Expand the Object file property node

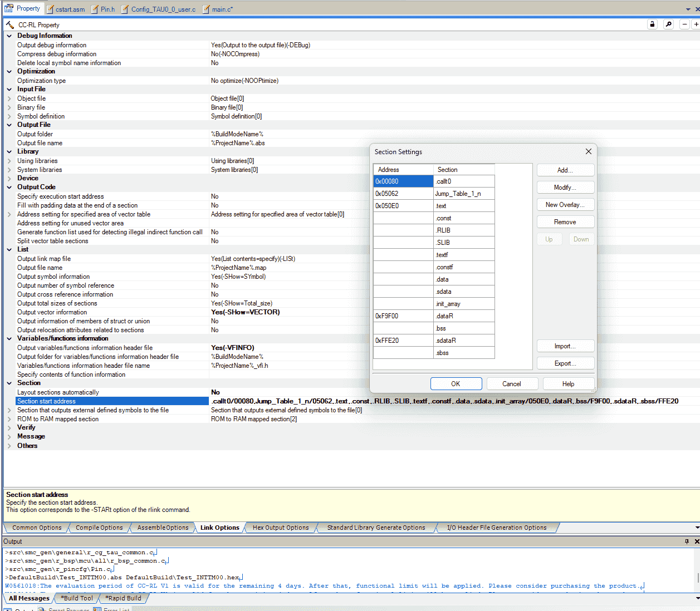click(x=9, y=98)
